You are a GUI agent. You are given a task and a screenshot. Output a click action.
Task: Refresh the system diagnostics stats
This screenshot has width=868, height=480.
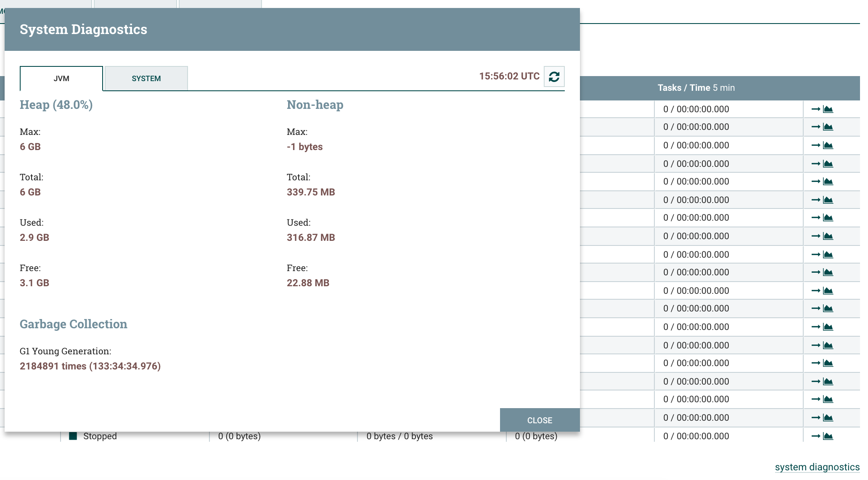554,76
